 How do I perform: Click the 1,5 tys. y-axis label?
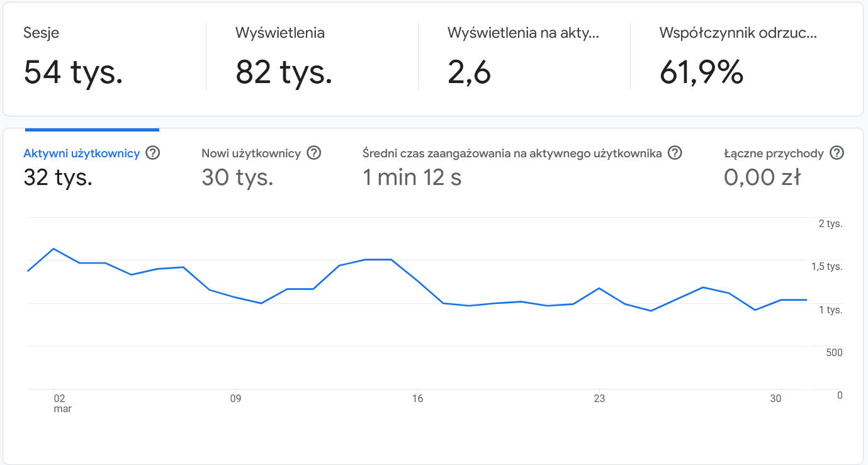tap(826, 267)
